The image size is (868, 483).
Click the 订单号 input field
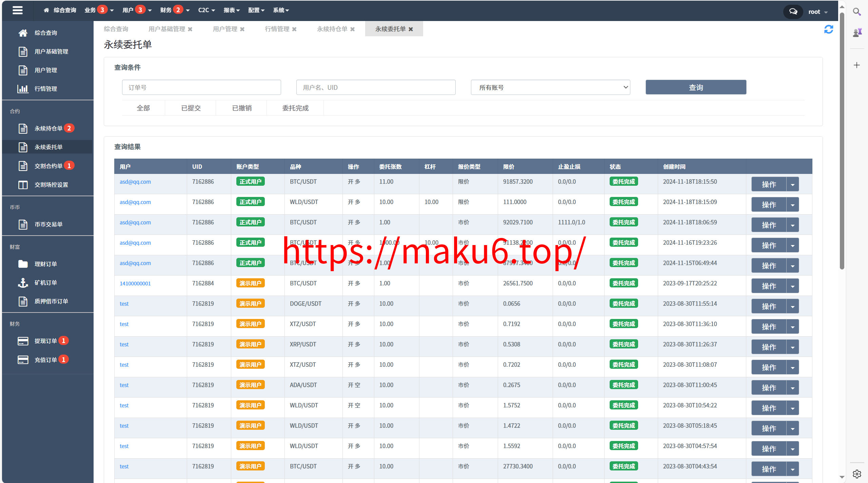(x=201, y=87)
